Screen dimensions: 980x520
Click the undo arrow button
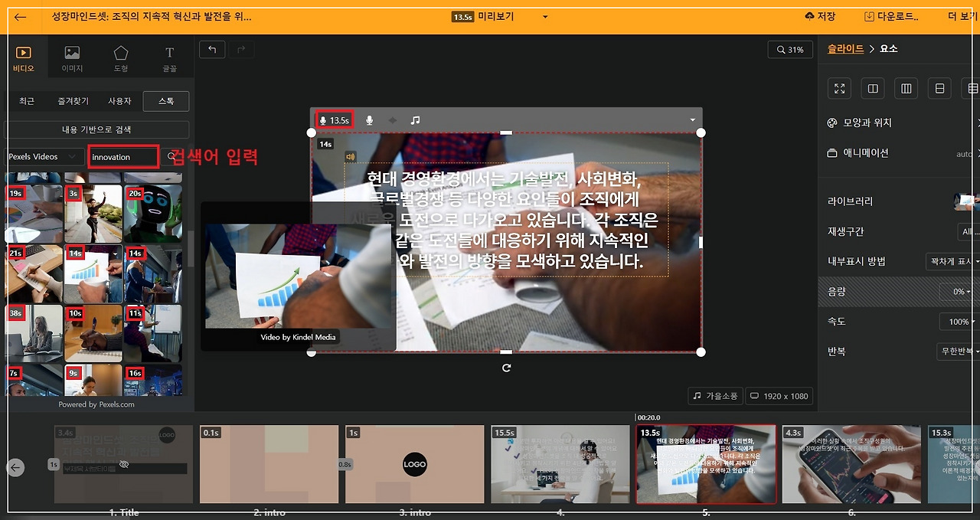(x=212, y=50)
